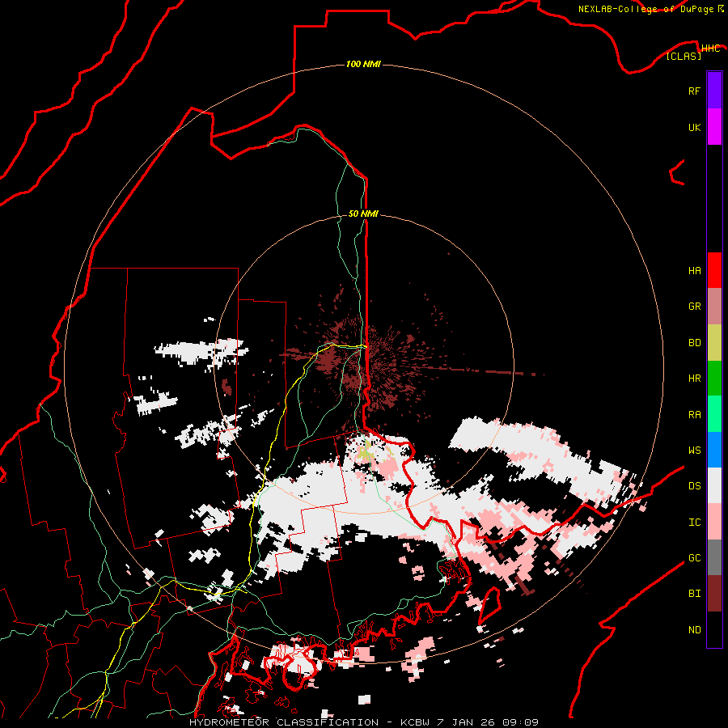Click the RA legend label
Screen dimensions: 728x728
[694, 415]
